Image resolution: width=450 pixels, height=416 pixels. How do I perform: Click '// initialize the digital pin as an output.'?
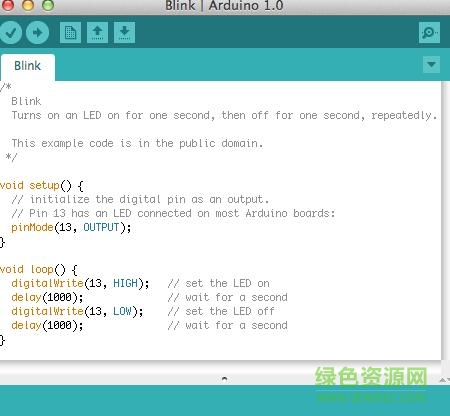coord(140,199)
